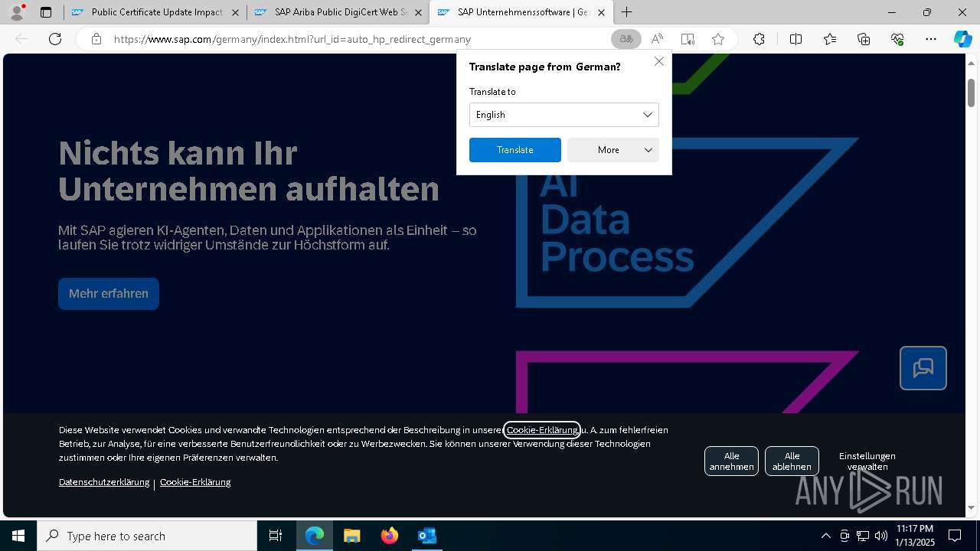The image size is (980, 551).
Task: Close the SAP Unternehmenssoftware tab
Action: click(x=601, y=12)
